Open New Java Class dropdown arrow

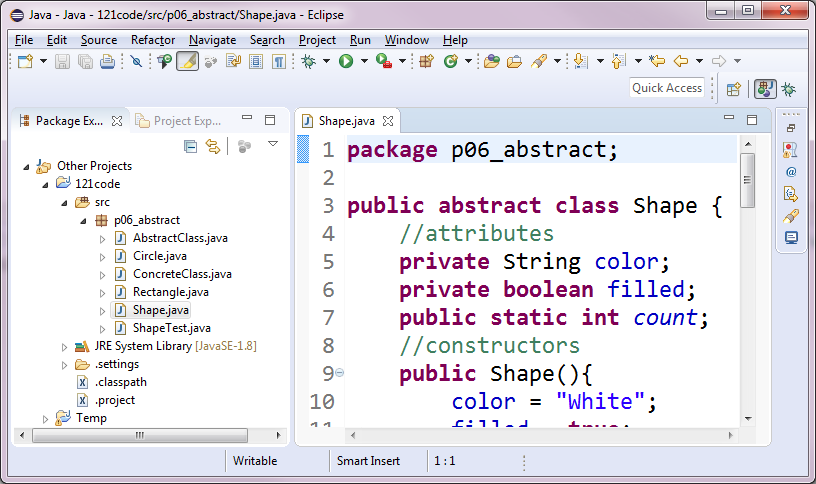468,61
